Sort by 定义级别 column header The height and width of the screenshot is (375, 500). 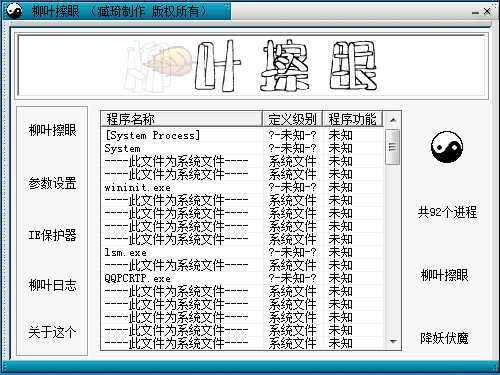click(x=293, y=119)
